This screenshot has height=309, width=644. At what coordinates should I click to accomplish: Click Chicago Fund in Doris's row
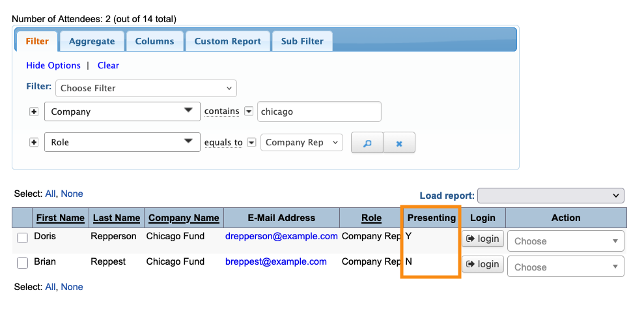[x=175, y=237]
